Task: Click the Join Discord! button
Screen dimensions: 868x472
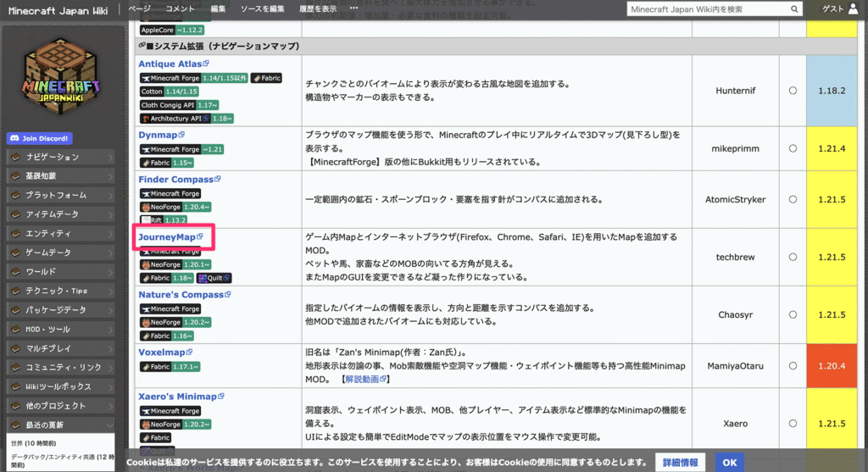Action: click(x=40, y=138)
